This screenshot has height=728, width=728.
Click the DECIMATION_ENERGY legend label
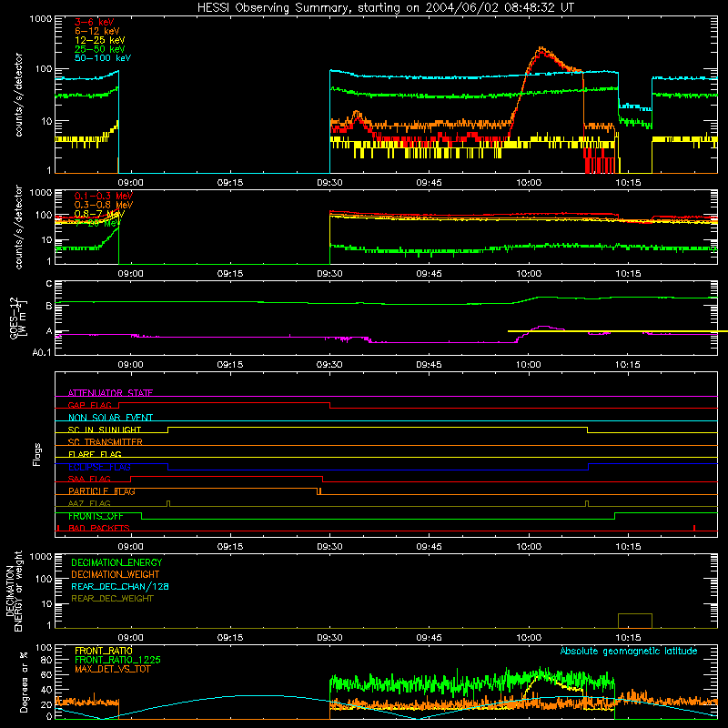[x=116, y=562]
